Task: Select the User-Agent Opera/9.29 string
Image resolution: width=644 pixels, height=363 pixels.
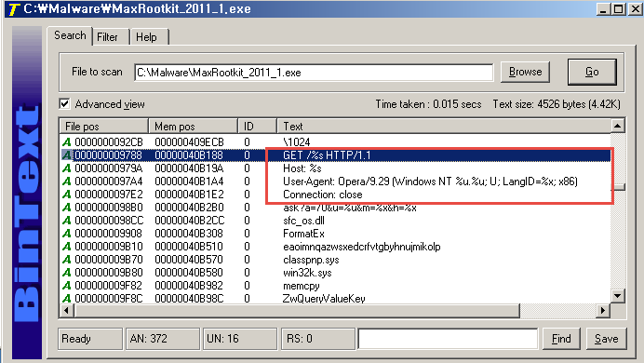Action: pos(430,181)
